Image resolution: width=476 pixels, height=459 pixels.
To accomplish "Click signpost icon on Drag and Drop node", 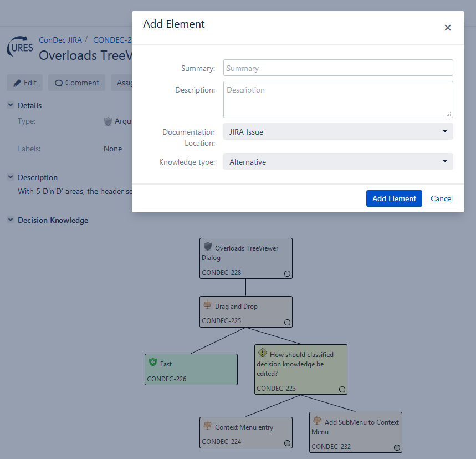I will point(208,305).
